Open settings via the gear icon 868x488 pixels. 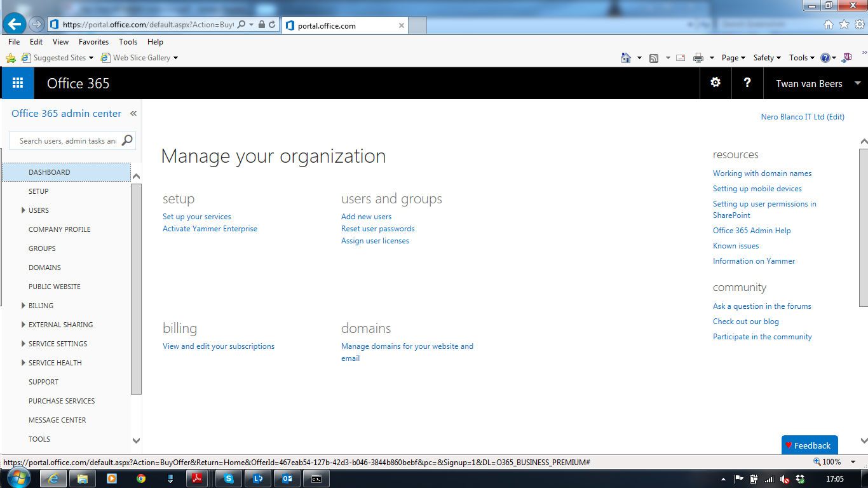click(715, 83)
